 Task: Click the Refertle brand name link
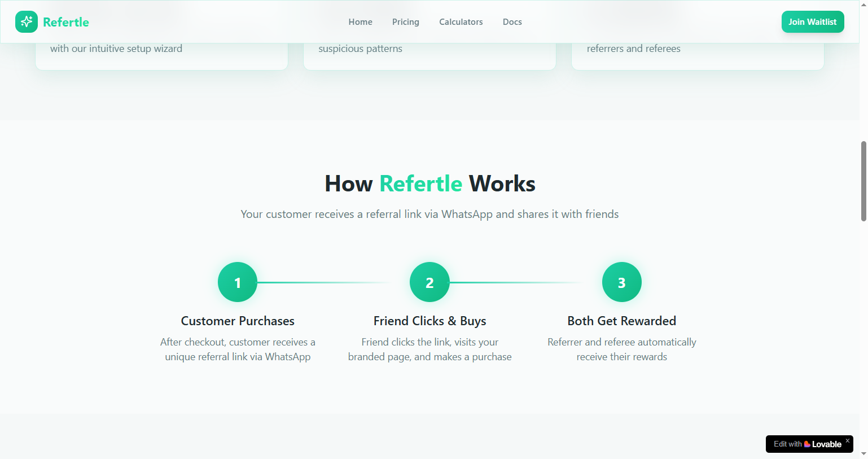[x=65, y=21]
